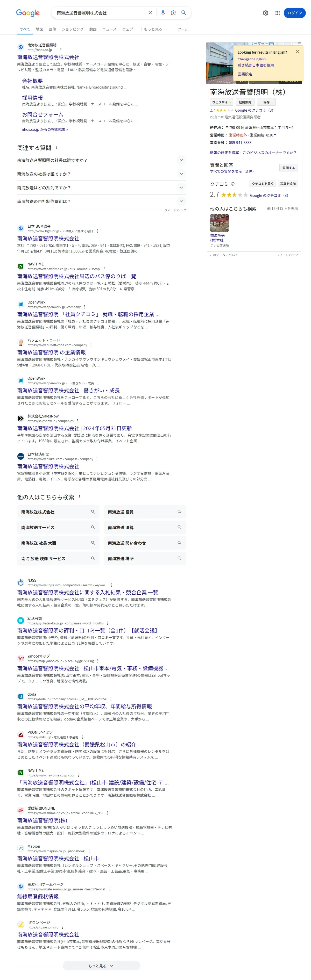The image size is (311, 980).
Task: Open the 営業開始 8:30 hours dropdown
Action: click(263, 135)
